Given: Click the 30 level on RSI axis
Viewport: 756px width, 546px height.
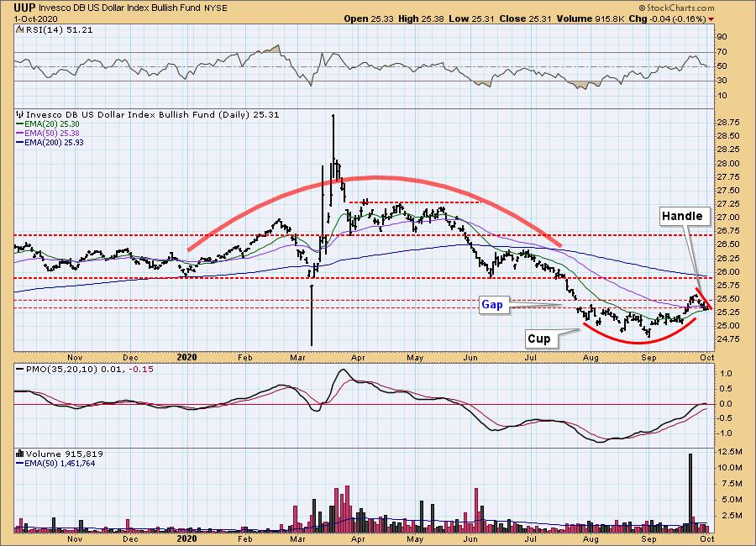Looking at the screenshot, I should [722, 81].
